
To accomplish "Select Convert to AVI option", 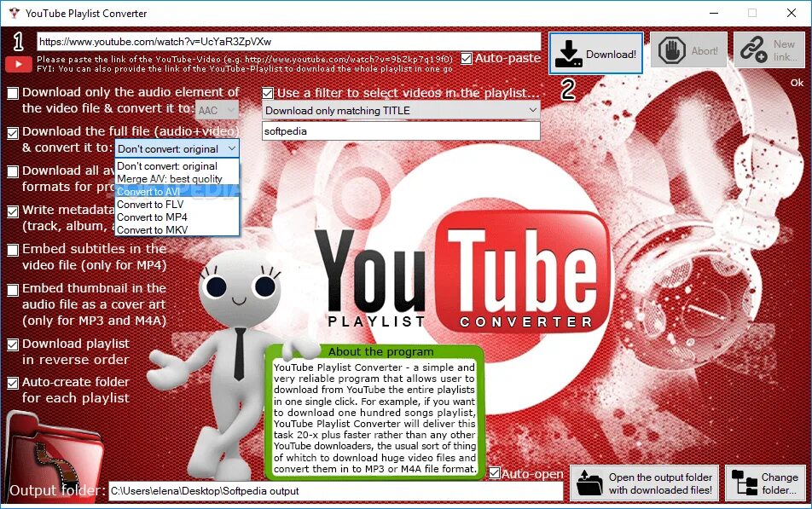I will pos(177,192).
